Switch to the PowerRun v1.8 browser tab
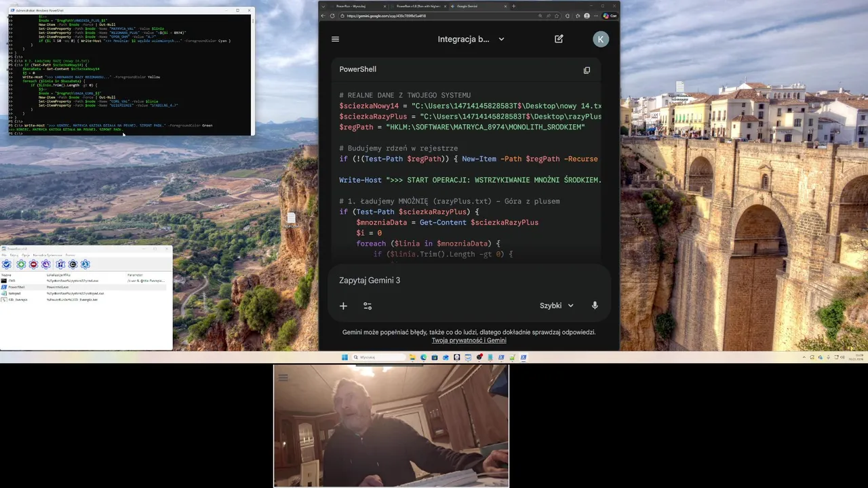The height and width of the screenshot is (488, 868). click(x=418, y=6)
